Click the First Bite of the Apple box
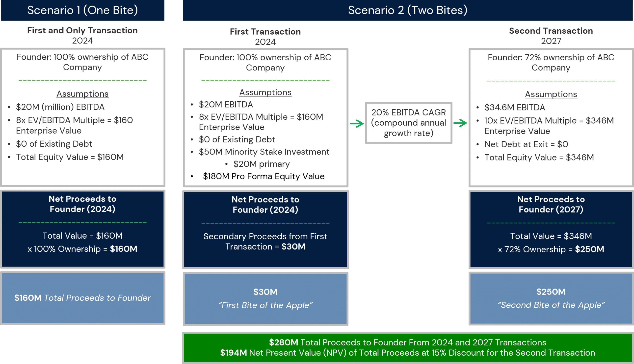This screenshot has width=634, height=364. [265, 299]
